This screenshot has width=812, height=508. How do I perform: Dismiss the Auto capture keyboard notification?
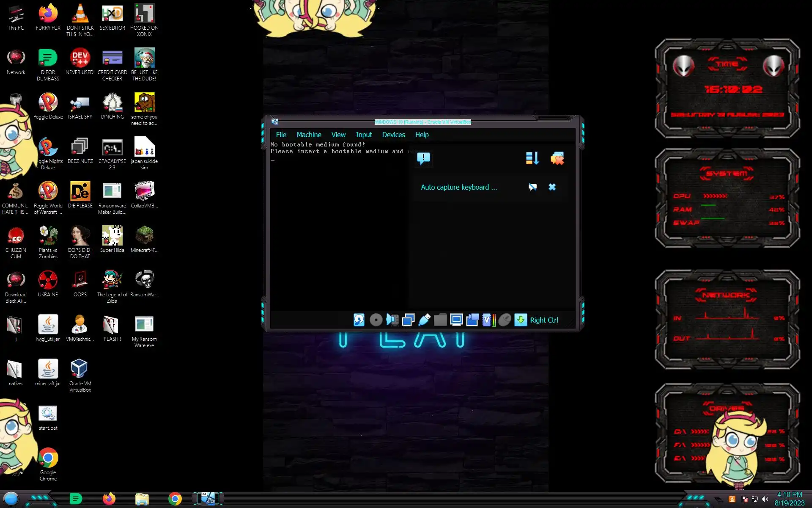pyautogui.click(x=552, y=187)
